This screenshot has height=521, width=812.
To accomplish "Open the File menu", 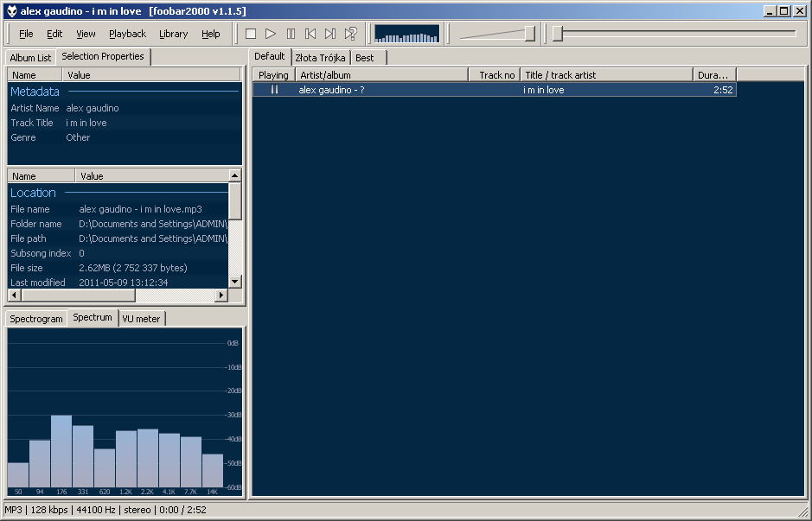I will [x=26, y=34].
